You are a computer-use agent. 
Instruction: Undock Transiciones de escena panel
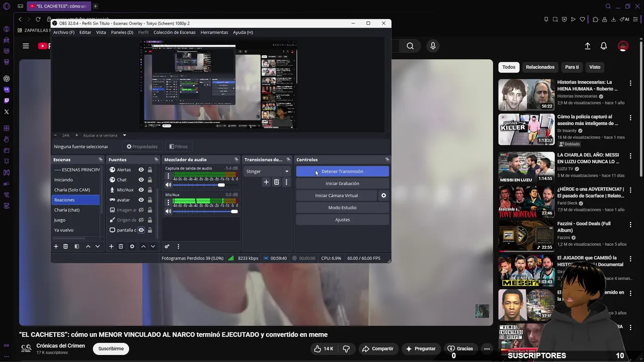point(288,159)
